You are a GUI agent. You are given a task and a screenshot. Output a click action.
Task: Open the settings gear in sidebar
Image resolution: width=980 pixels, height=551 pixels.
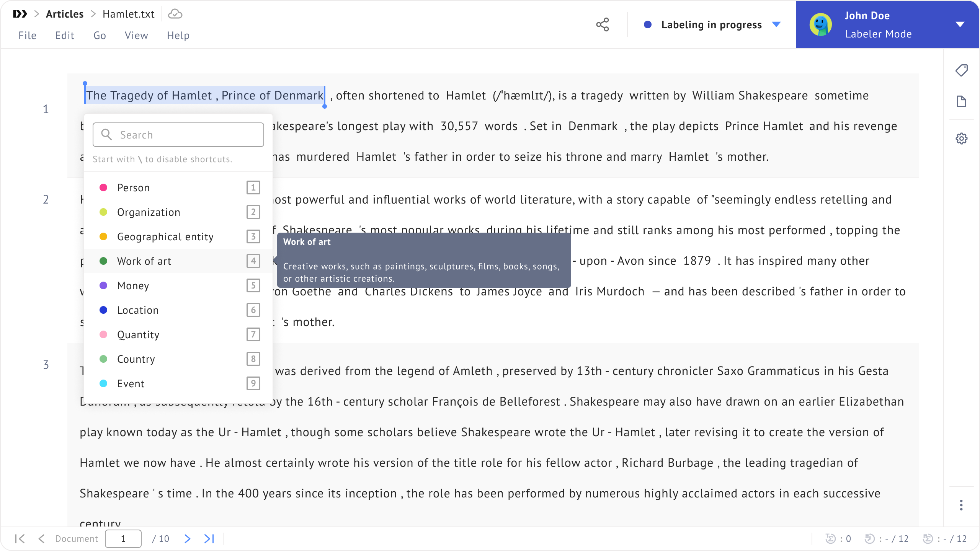point(961,139)
